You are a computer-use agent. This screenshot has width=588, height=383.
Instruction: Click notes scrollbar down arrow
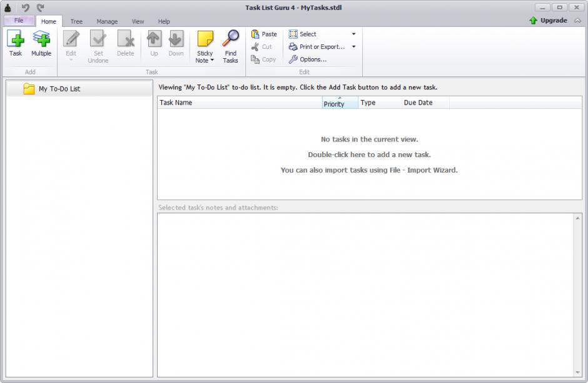(577, 372)
